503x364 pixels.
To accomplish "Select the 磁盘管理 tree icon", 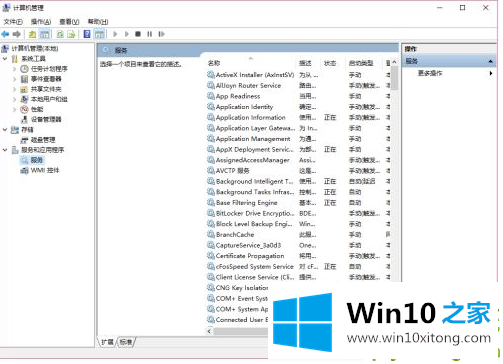I will [24, 140].
